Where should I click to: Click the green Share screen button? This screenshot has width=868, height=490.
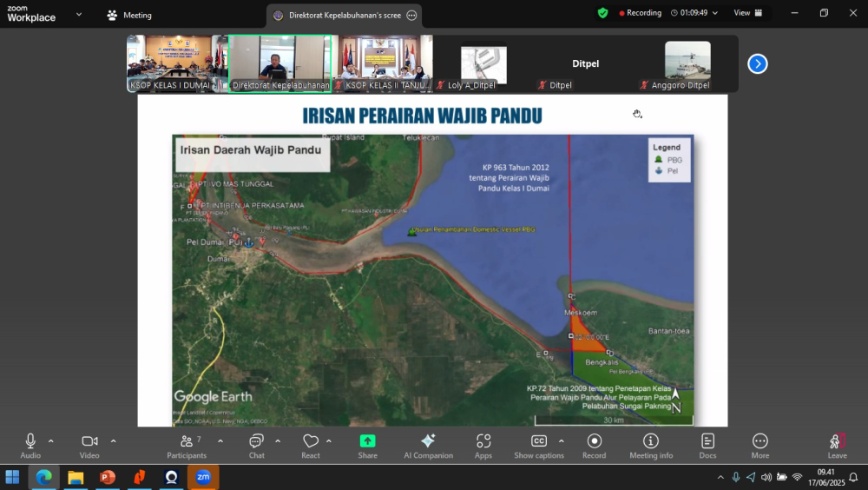(x=367, y=446)
